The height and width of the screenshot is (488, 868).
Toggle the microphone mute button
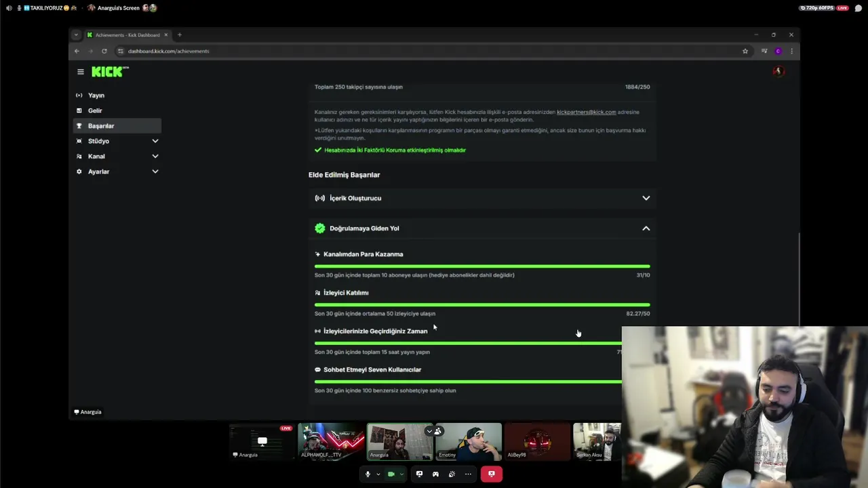368,474
